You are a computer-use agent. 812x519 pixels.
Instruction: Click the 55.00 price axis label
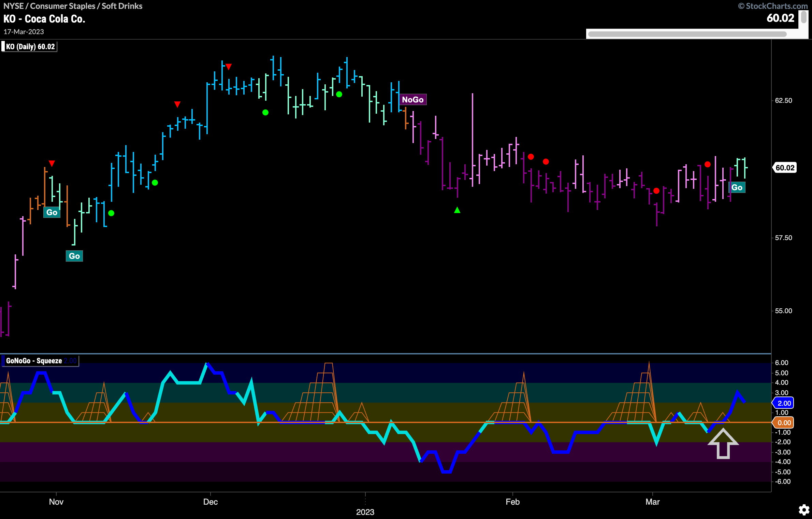tap(784, 311)
